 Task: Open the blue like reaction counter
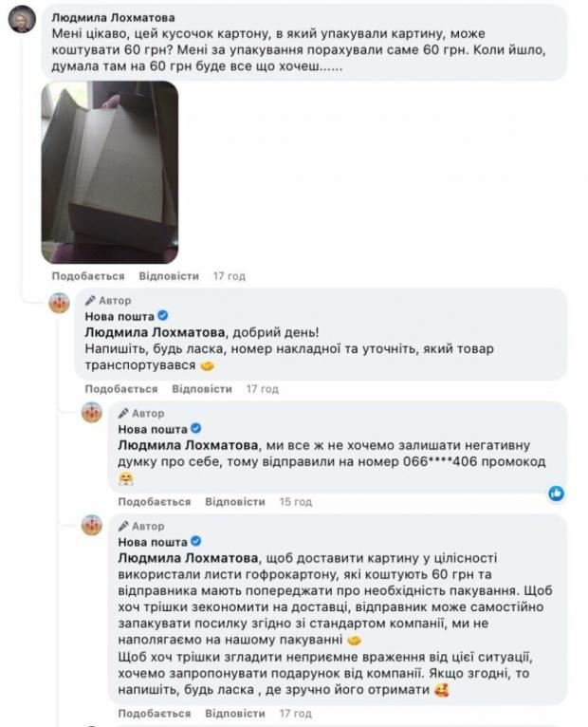(x=556, y=494)
